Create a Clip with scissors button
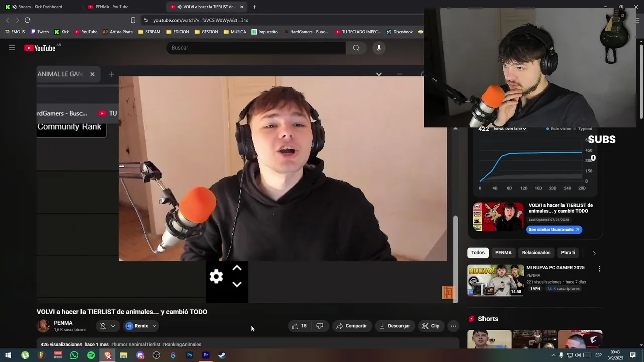Screen dimensions: 644x362 (431, 326)
